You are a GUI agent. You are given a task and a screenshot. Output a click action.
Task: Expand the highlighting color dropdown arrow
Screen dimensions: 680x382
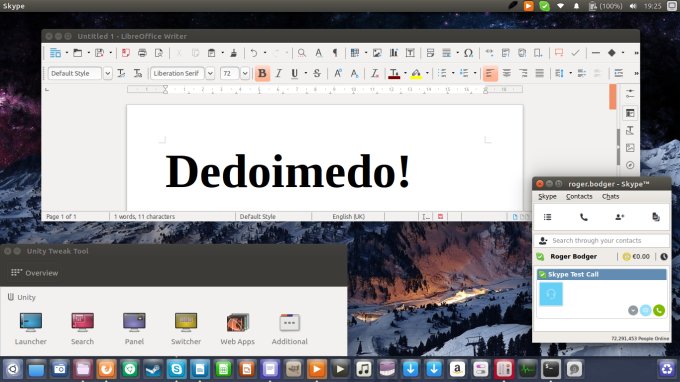(x=427, y=73)
